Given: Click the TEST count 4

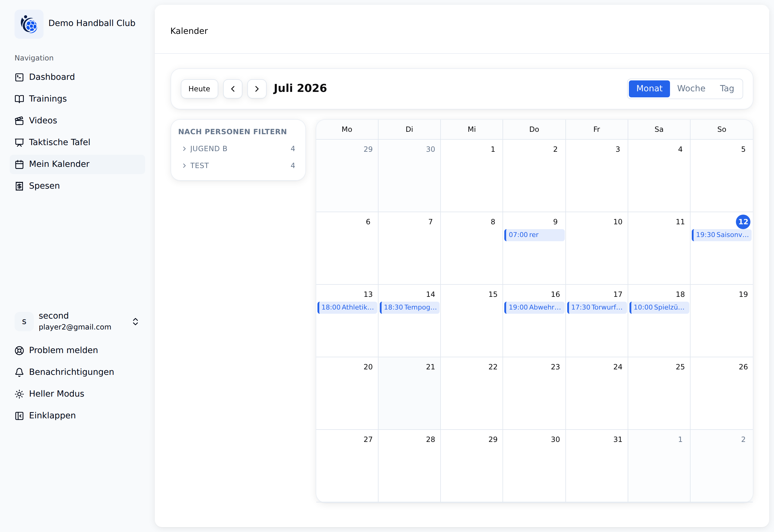Looking at the screenshot, I should coord(293,166).
